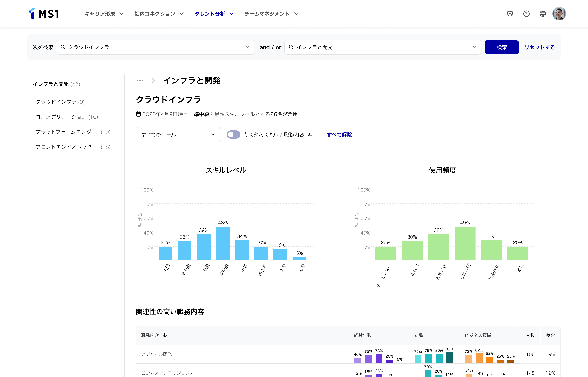Click the クラウドインフラ search input
Viewport: 588px width, 377px height.
[155, 47]
